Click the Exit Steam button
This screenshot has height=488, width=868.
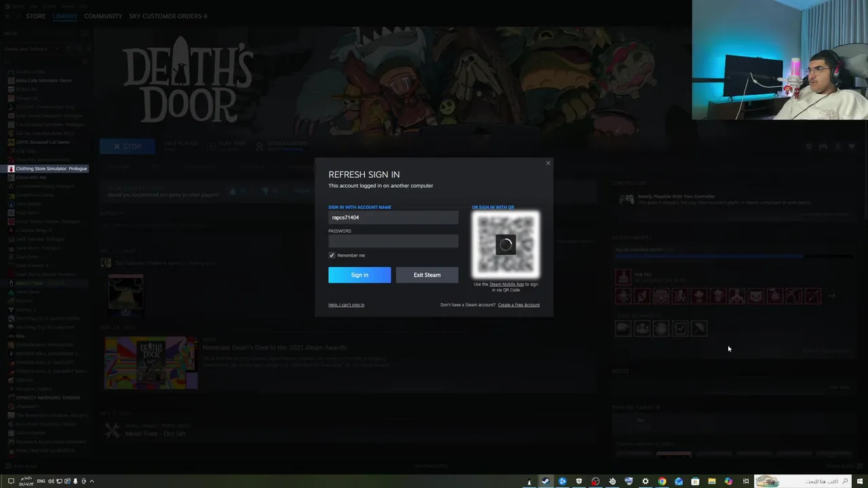(x=427, y=274)
